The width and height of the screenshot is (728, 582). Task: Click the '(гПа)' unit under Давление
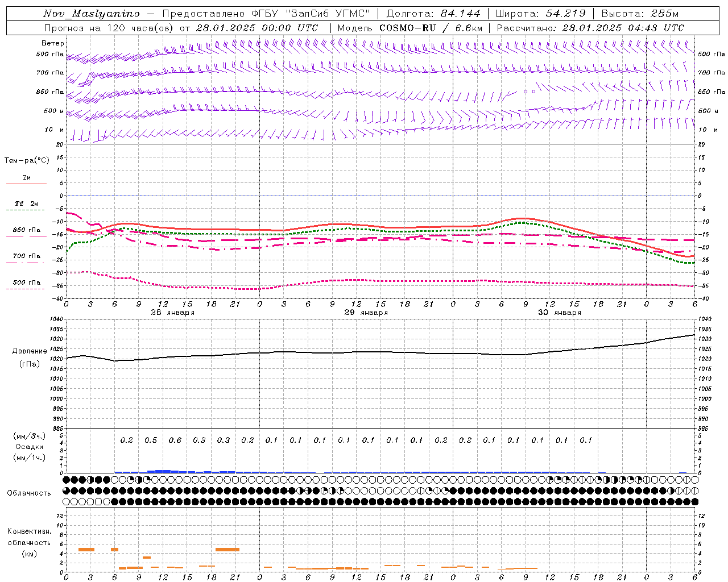[x=30, y=364]
